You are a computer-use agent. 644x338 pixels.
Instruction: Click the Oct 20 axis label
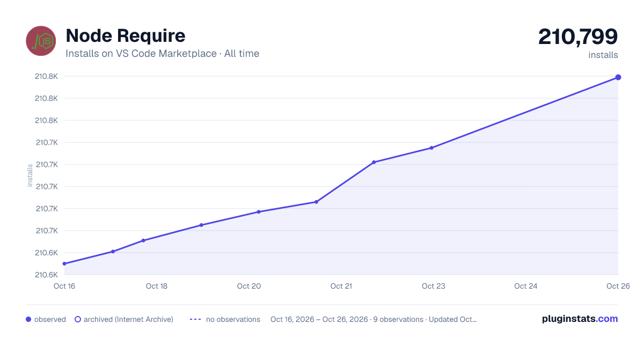click(249, 286)
